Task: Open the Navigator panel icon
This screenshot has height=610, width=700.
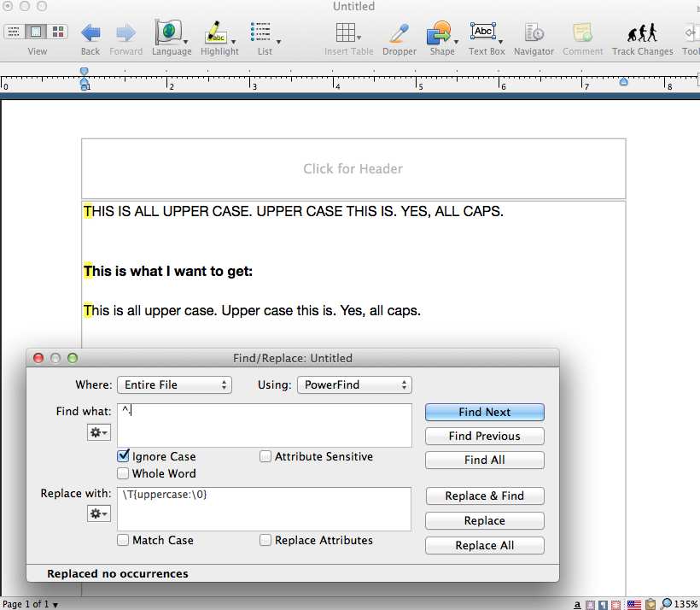Action: [534, 33]
